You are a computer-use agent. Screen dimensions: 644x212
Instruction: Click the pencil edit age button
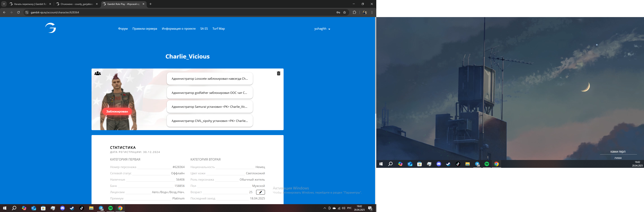click(260, 192)
